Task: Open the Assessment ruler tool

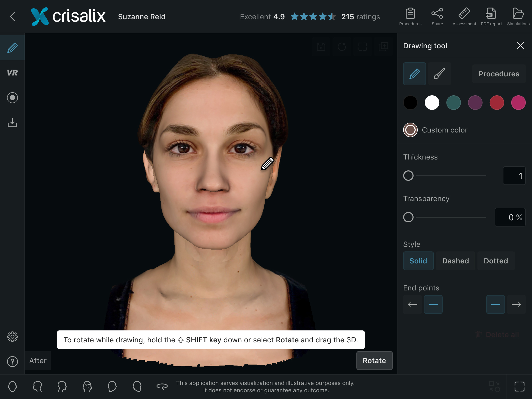Action: 464,17
